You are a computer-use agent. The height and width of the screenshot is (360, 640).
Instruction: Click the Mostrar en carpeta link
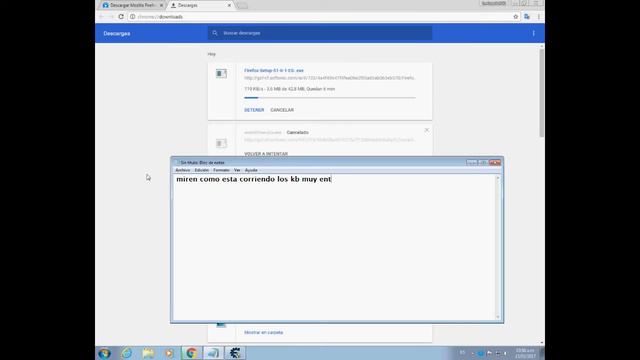tap(264, 333)
